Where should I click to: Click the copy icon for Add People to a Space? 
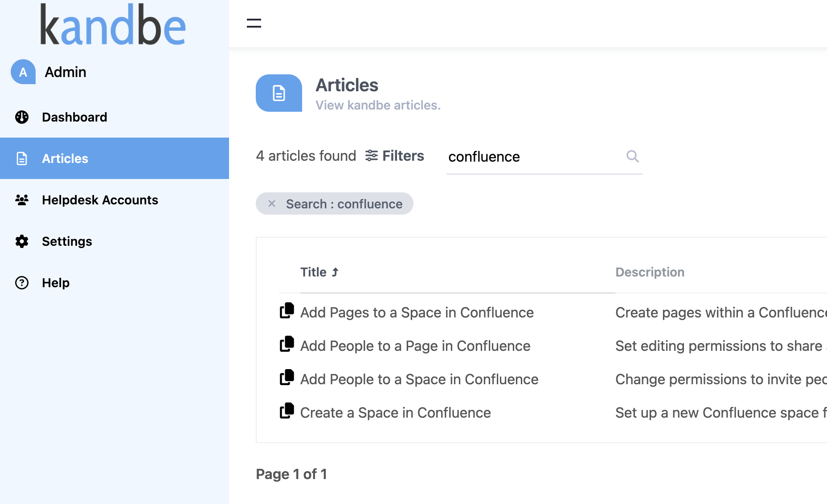pos(287,378)
